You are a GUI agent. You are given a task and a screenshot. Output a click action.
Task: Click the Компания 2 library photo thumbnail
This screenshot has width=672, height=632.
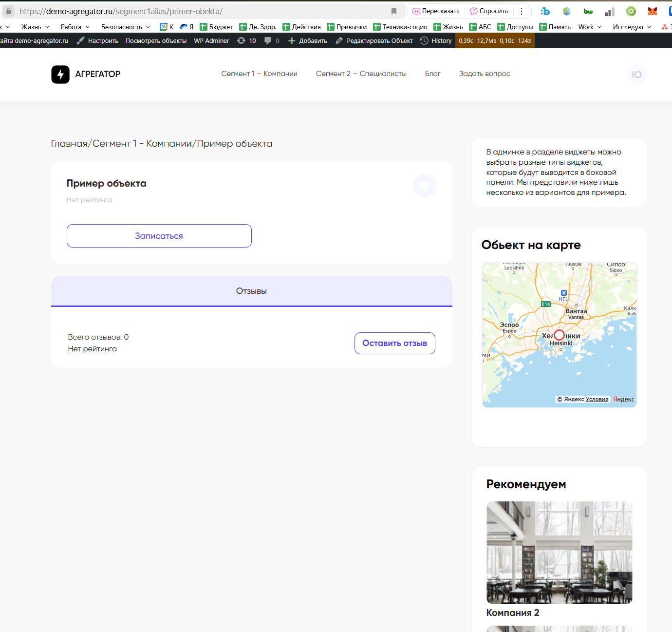(560, 553)
